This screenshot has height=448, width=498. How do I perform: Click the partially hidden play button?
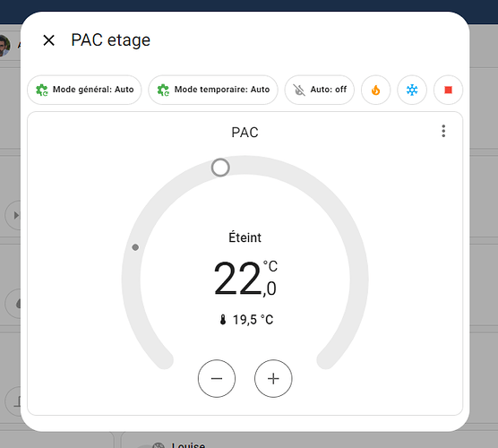(x=13, y=215)
